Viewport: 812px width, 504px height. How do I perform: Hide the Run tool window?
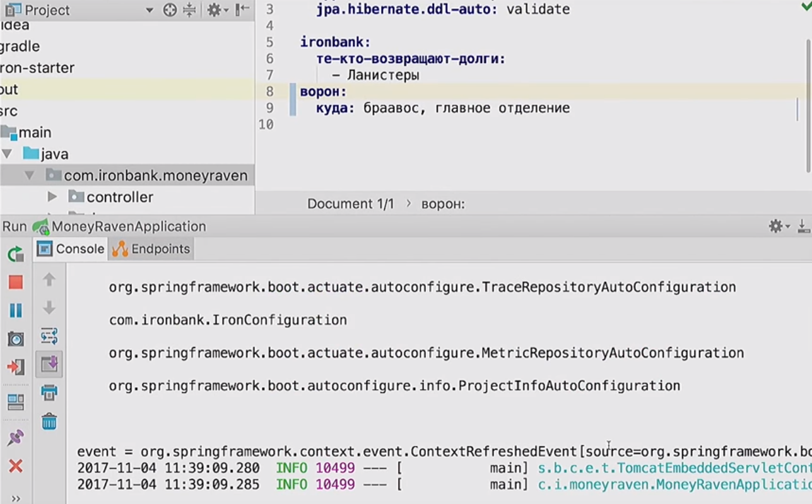point(804,226)
